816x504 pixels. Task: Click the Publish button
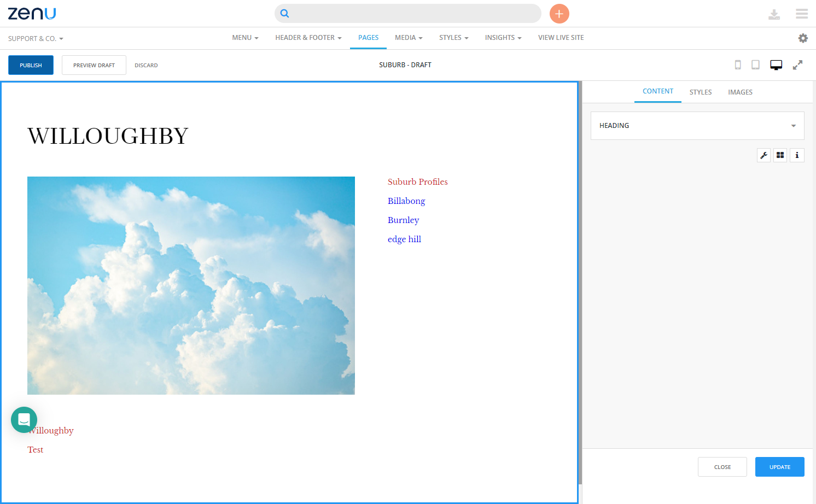click(x=31, y=65)
